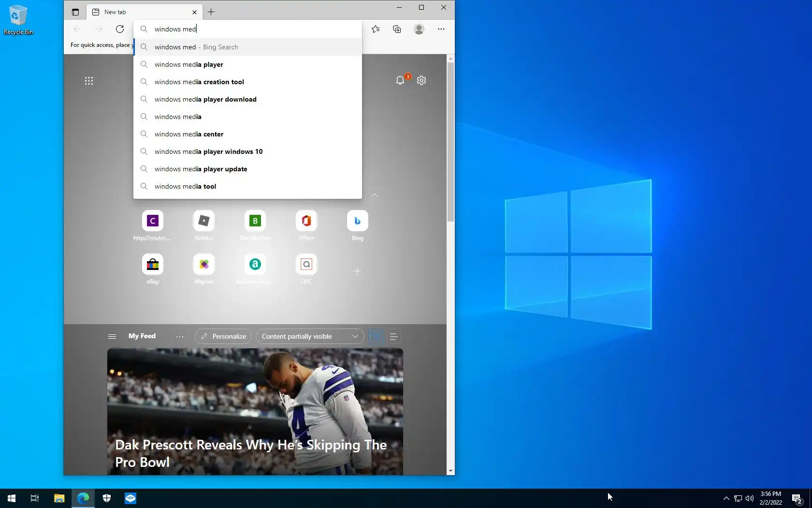Screen dimensions: 812x508
Task: Expand the Content partially visible dropdown
Action: click(310, 336)
